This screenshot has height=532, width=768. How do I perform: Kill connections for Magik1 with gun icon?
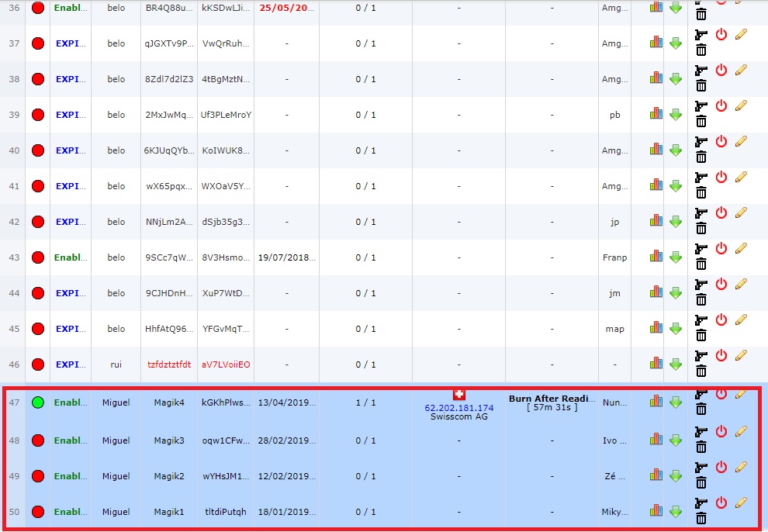pyautogui.click(x=701, y=503)
